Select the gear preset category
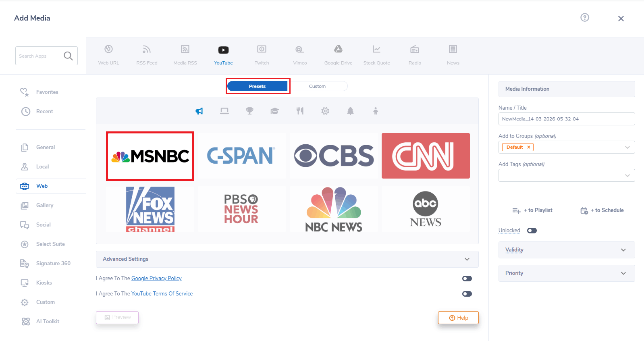Screen dimensions: 644x341 (325, 111)
